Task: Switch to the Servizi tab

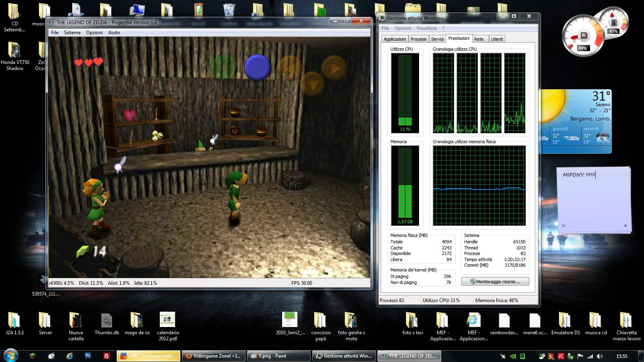Action: [x=438, y=39]
